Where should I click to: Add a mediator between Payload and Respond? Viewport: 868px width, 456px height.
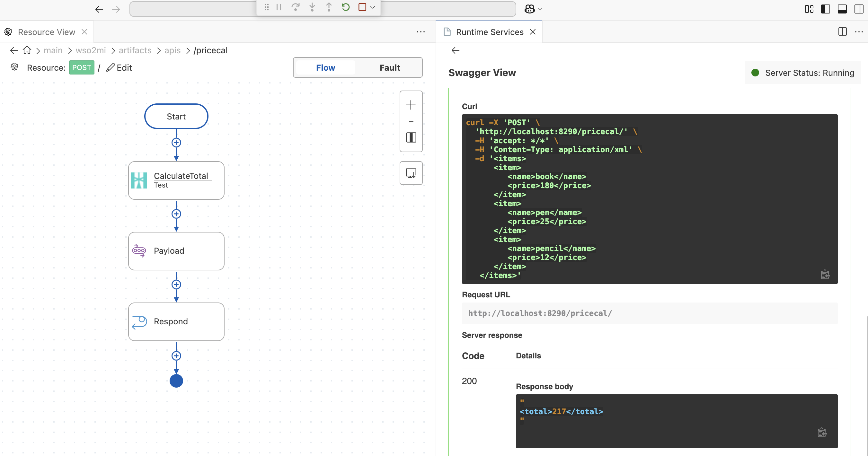(176, 284)
